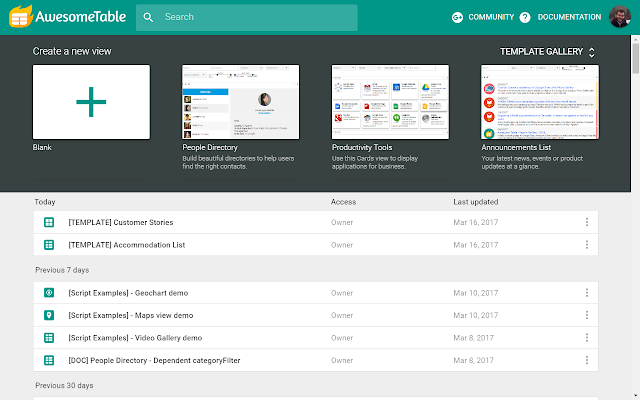Click the AwesomeTable logo icon
Viewport: 640px width, 400px height.
click(x=21, y=16)
